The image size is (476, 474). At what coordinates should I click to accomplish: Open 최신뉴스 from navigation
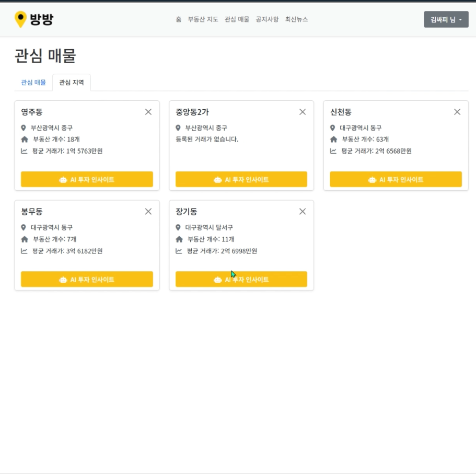coord(297,19)
